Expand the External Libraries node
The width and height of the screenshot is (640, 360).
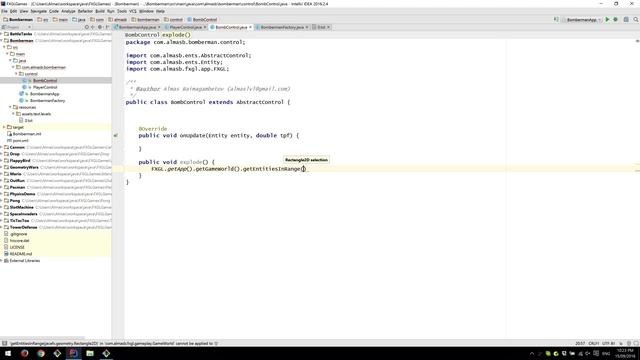click(x=2, y=260)
